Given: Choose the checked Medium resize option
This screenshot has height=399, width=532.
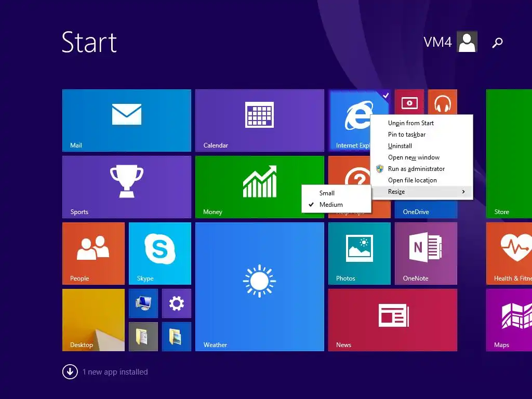Looking at the screenshot, I should point(336,205).
